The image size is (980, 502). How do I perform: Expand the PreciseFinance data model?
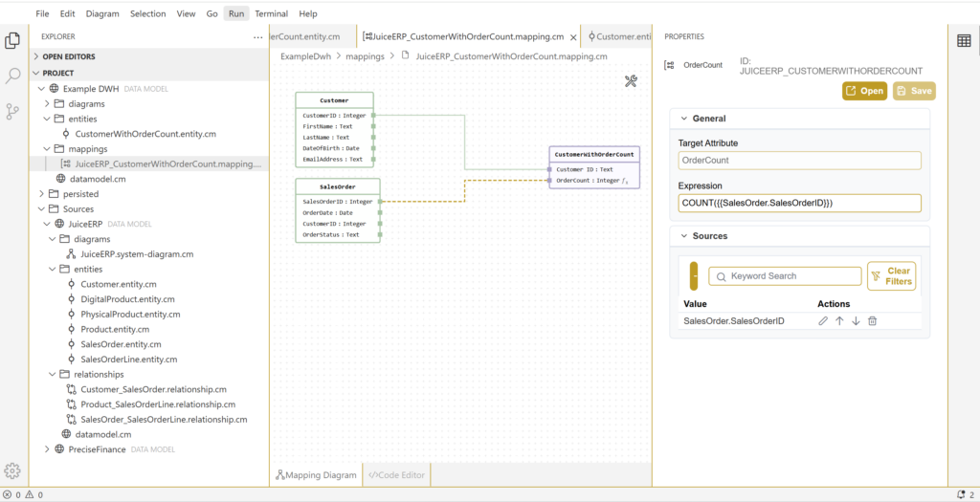(x=47, y=449)
